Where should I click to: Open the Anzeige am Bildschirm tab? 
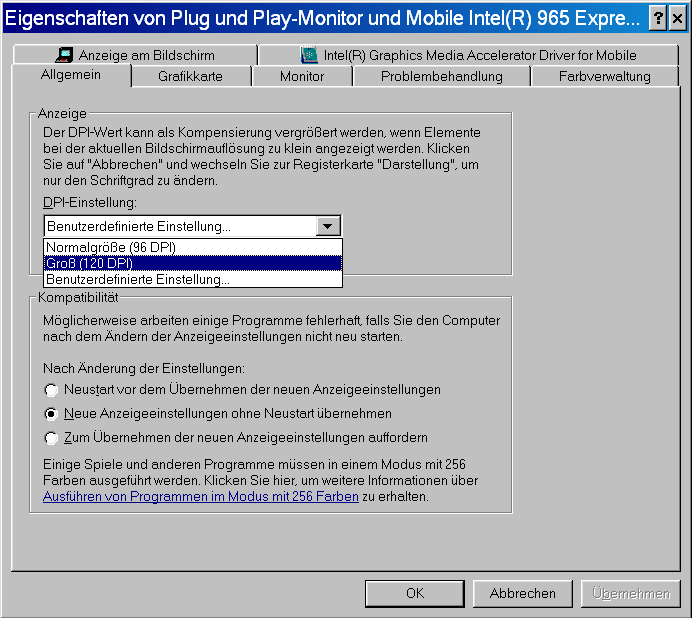tap(135, 55)
